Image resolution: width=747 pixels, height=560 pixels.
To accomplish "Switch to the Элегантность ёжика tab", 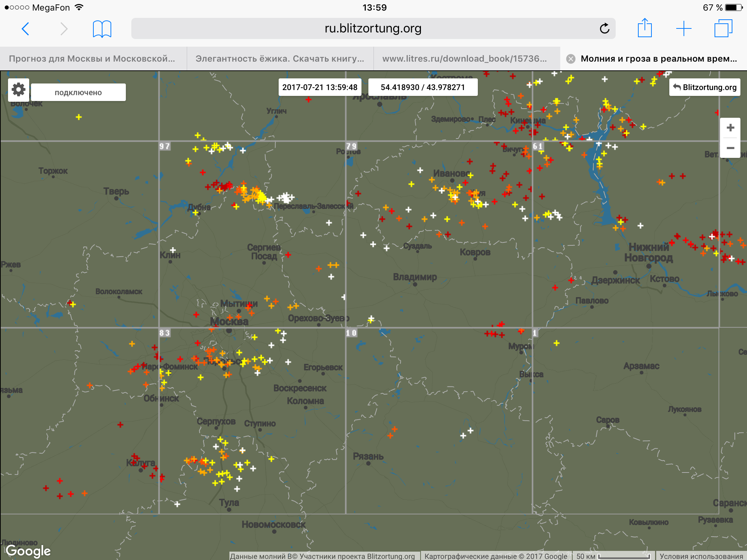I will [280, 59].
